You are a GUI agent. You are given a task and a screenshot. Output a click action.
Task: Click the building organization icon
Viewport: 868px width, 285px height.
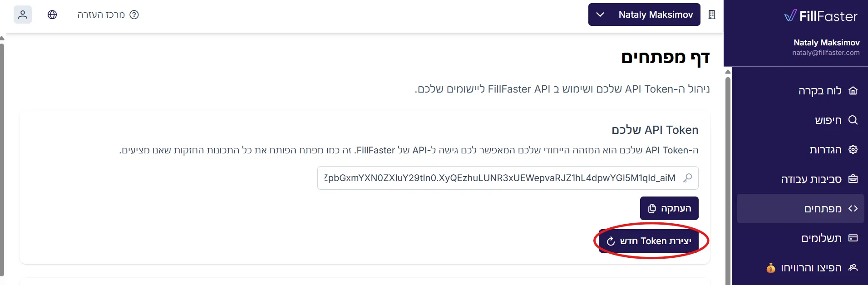tap(712, 15)
